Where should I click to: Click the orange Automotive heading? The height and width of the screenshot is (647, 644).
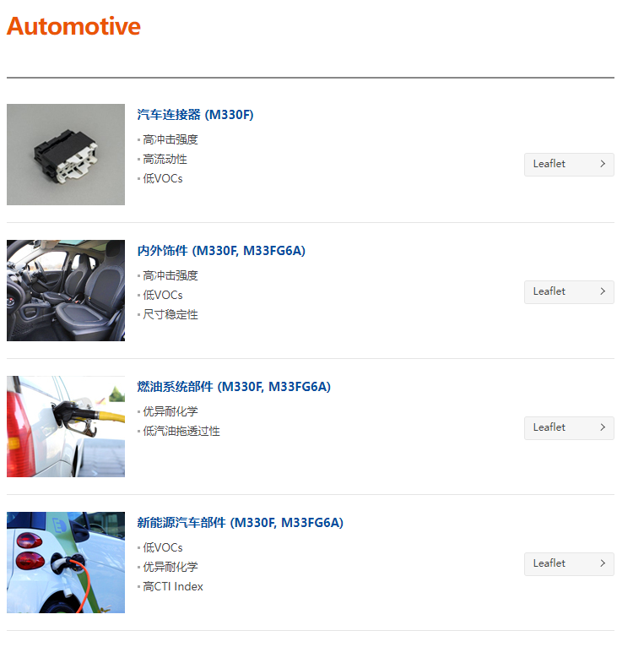tap(73, 26)
